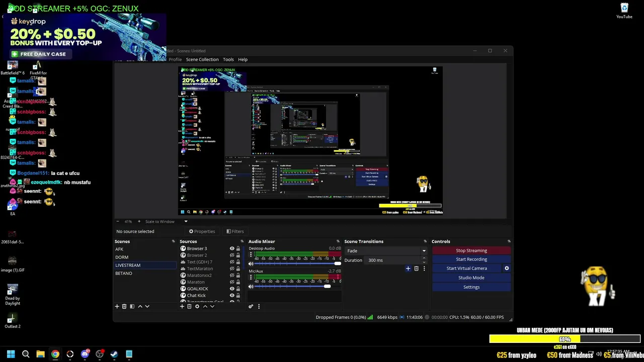Viewport: 644px width, 362px height.
Task: Undock the Scenes panel
Action: click(x=173, y=241)
